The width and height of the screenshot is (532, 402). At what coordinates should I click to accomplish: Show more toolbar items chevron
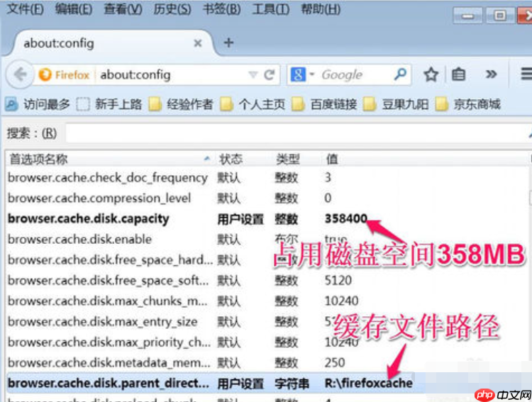coord(491,74)
